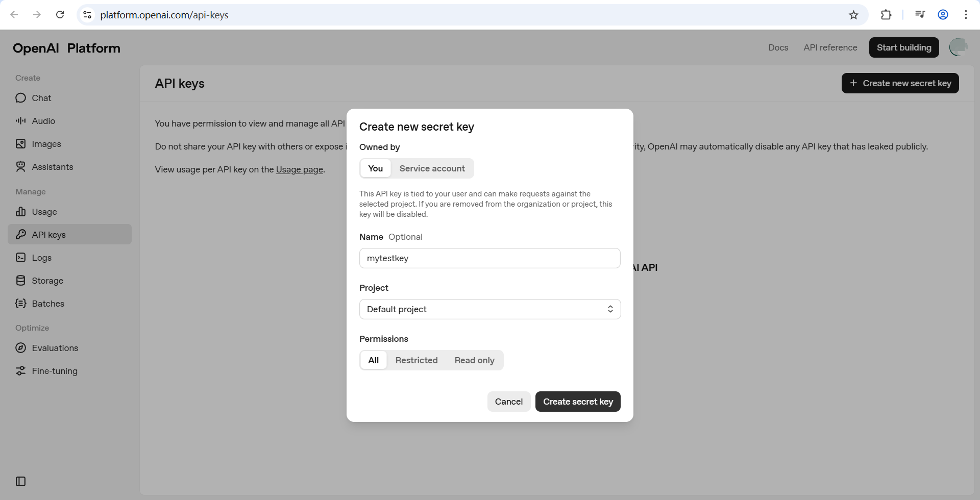
Task: Click the Evaluations compass icon
Action: coord(20,348)
